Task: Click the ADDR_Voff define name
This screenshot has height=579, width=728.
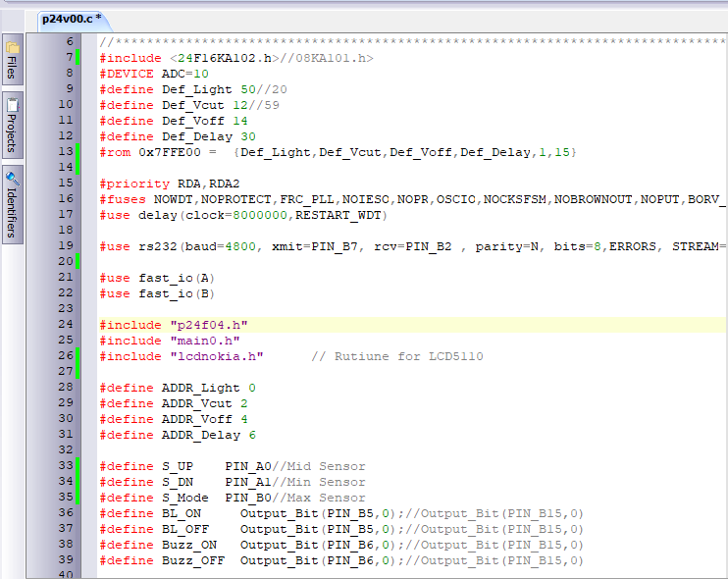Action: pyautogui.click(x=197, y=420)
